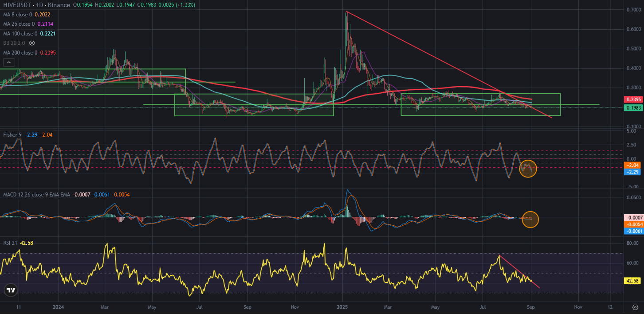This screenshot has width=644, height=314.
Task: Click the blue -0.0061 MACD value label
Action: coord(633,231)
